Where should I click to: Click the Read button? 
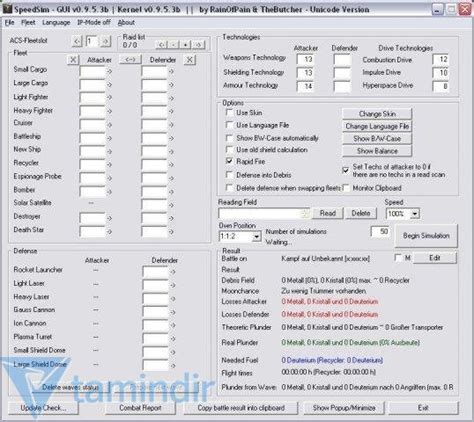point(328,213)
